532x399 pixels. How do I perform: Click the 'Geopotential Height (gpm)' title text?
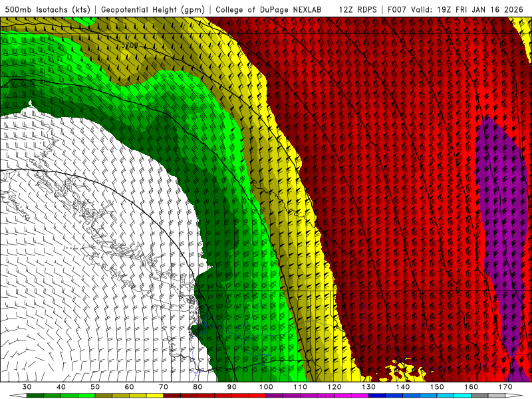click(153, 9)
